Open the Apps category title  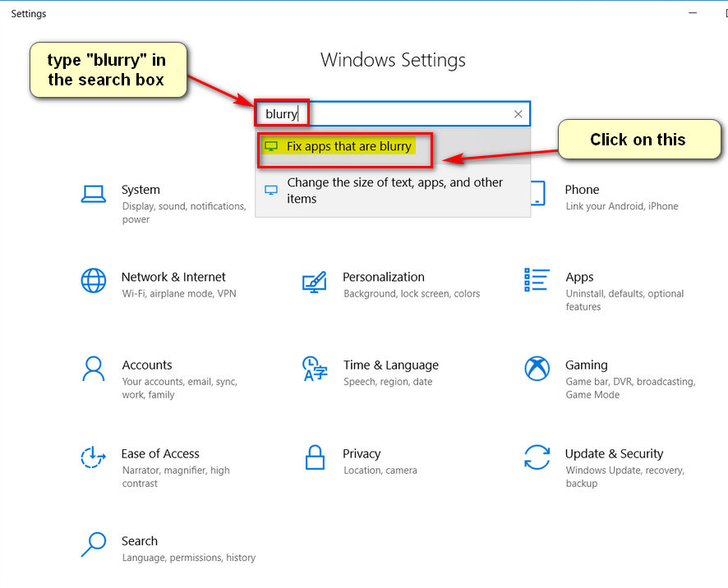point(579,278)
